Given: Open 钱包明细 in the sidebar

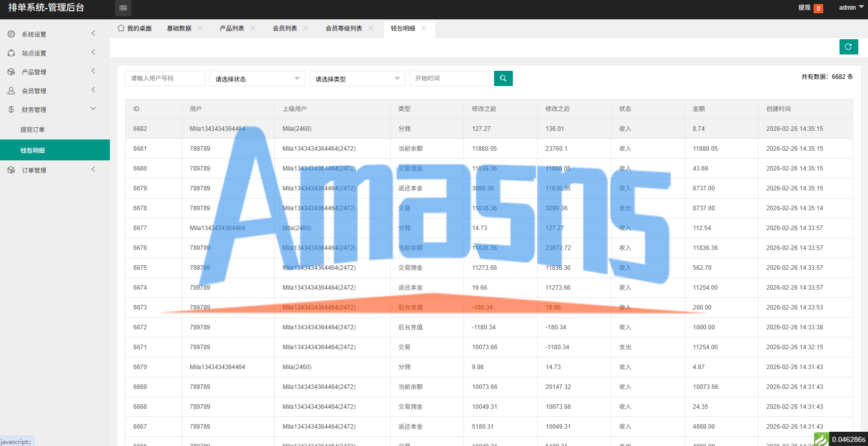Looking at the screenshot, I should pos(55,150).
